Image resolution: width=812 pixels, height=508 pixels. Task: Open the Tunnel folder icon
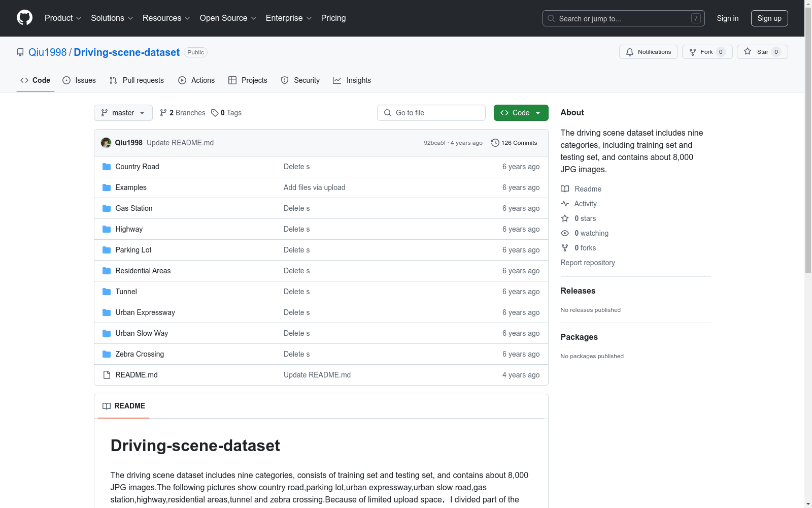[x=107, y=292]
